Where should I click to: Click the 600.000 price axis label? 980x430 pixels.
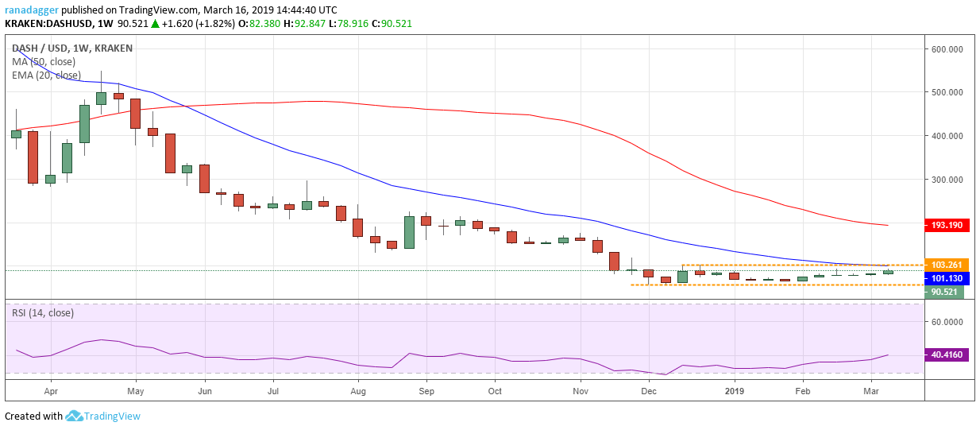pos(948,48)
